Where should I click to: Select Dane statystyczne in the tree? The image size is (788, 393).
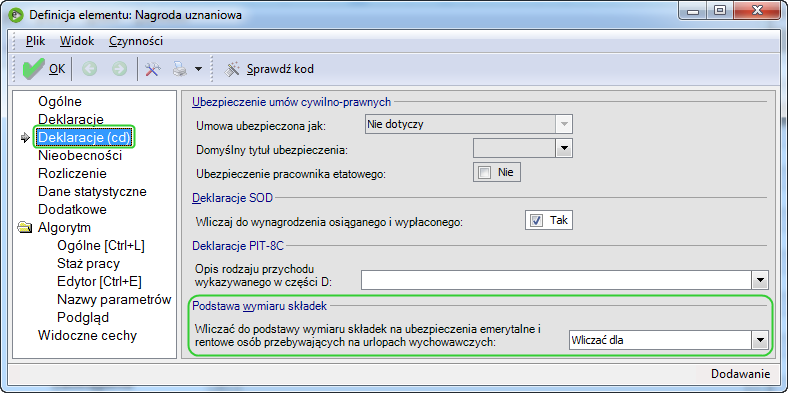coord(92,191)
